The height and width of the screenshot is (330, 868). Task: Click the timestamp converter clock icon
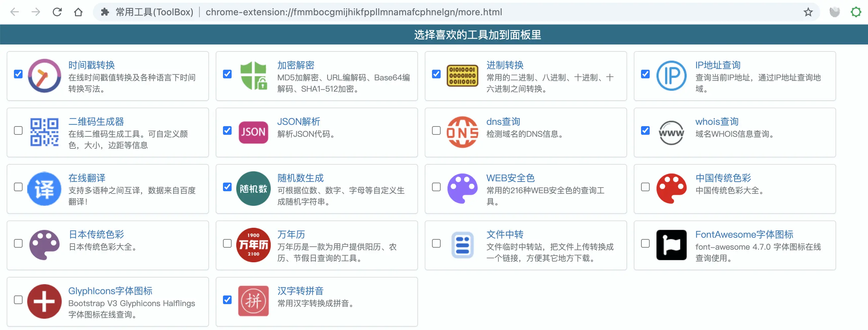tap(44, 76)
